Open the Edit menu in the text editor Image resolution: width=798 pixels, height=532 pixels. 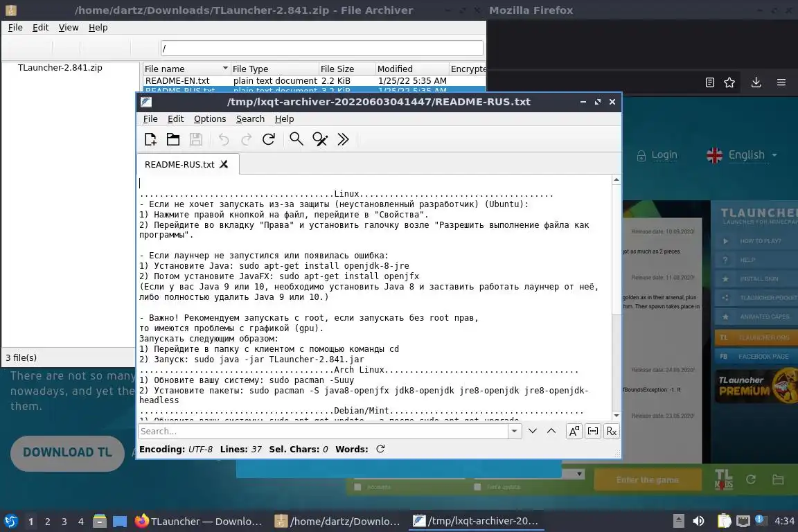(x=175, y=118)
